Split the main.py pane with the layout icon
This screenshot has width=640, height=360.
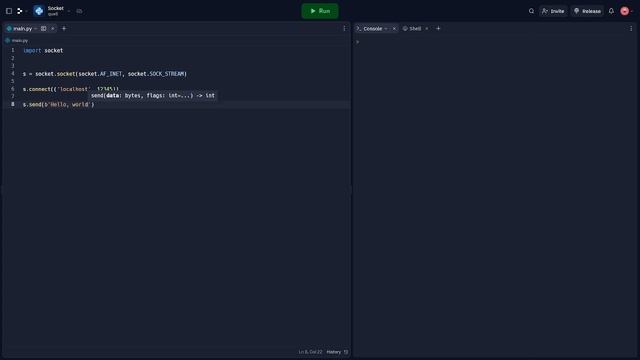pos(44,29)
